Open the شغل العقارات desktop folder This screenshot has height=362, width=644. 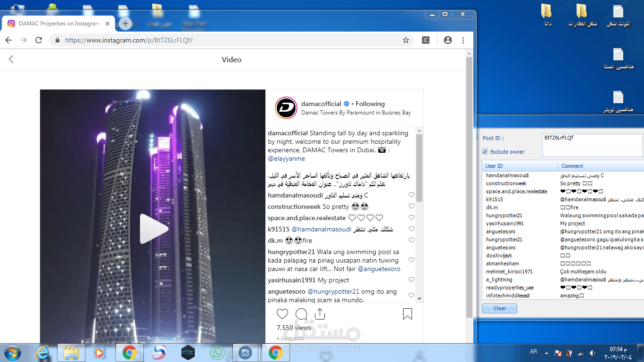coord(582,15)
